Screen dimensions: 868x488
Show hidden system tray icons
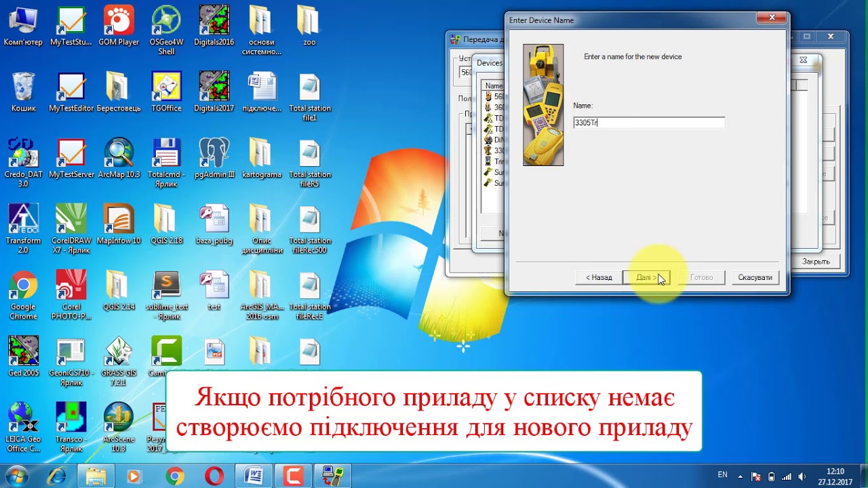[x=740, y=476]
